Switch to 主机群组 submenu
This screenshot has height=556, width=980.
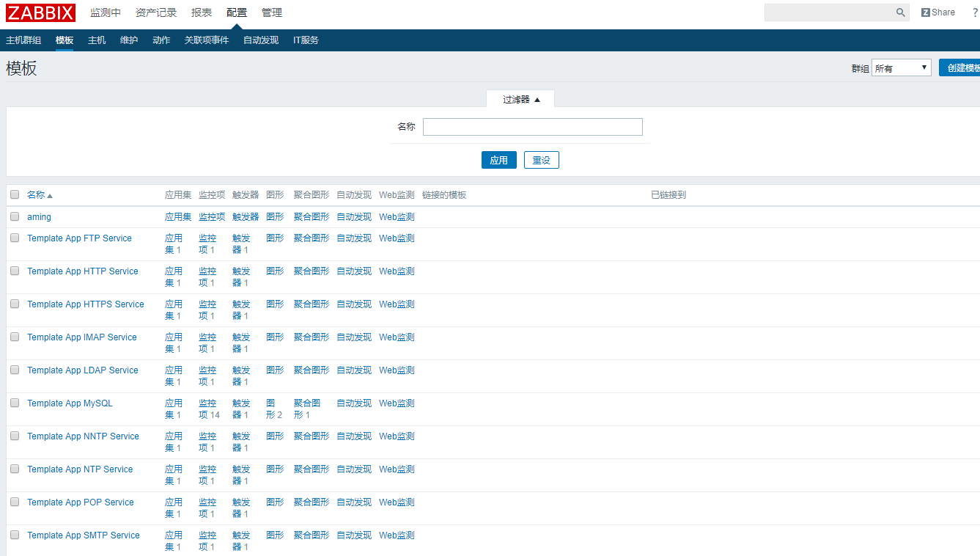point(23,40)
